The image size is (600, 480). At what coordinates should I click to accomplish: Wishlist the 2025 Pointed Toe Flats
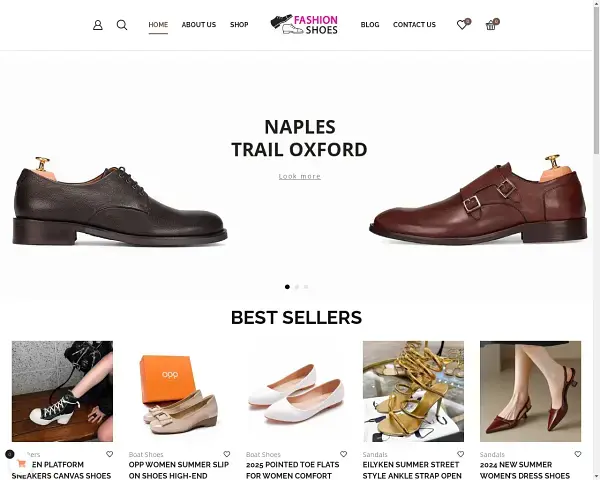[344, 454]
